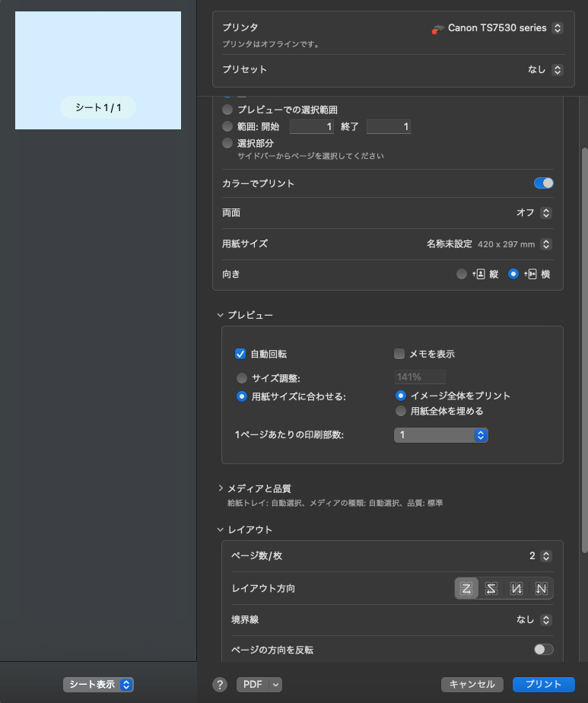Choose 横 landscape orientation radio
This screenshot has height=703, width=588.
513,274
